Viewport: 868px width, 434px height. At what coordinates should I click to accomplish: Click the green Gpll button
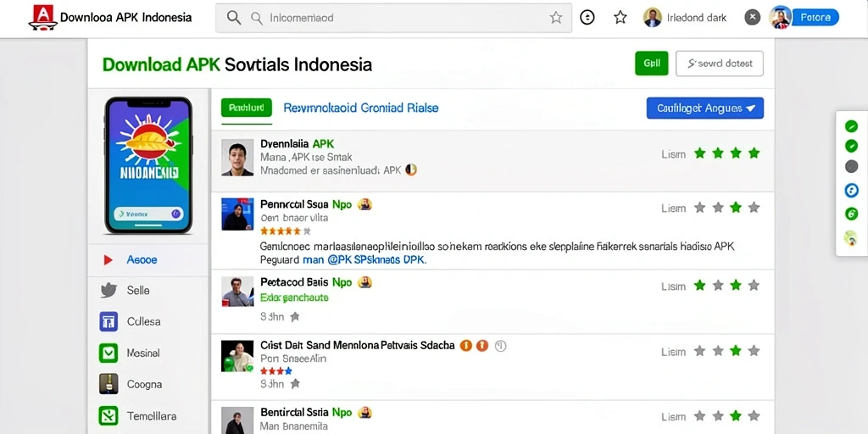pyautogui.click(x=652, y=63)
